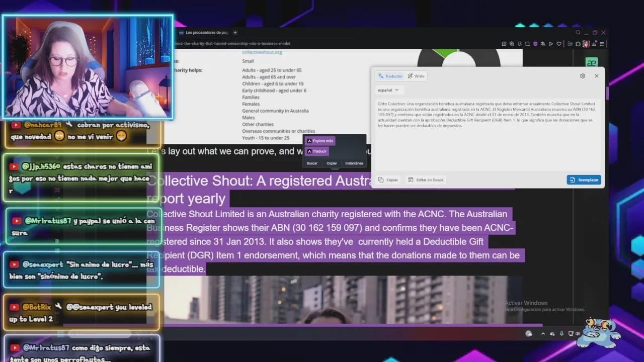
Task: Click Instantánea in selection popup
Action: [354, 163]
